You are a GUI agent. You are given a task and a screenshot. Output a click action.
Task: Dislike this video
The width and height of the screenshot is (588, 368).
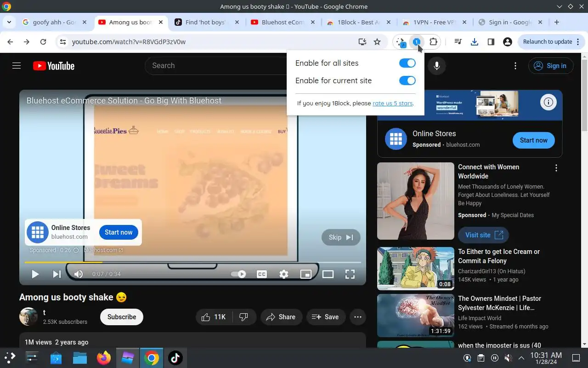pos(244,317)
